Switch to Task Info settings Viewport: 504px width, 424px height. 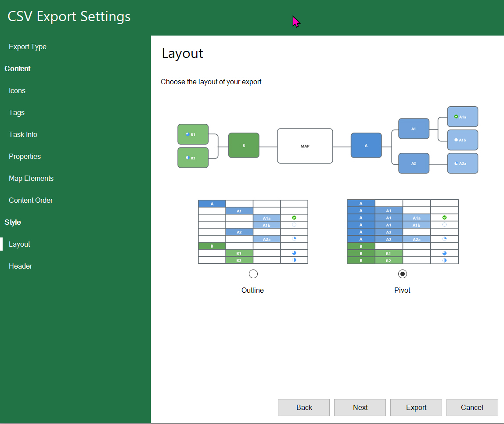[x=23, y=134]
